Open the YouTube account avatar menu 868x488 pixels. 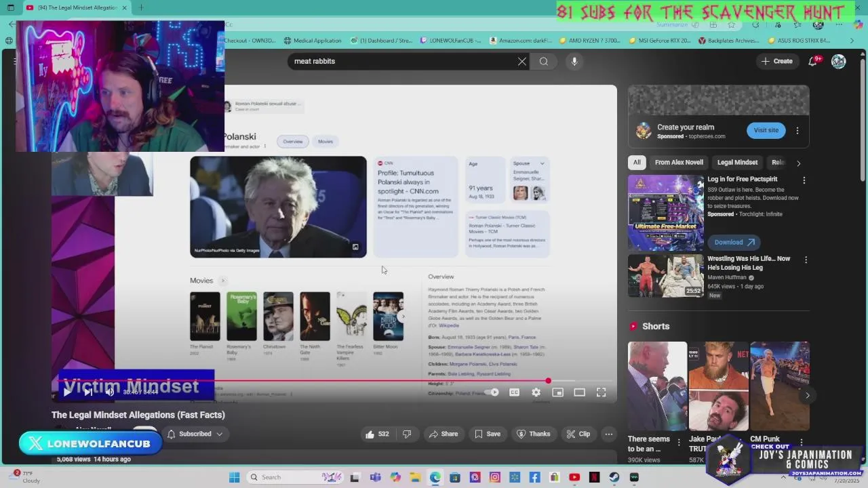[839, 61]
